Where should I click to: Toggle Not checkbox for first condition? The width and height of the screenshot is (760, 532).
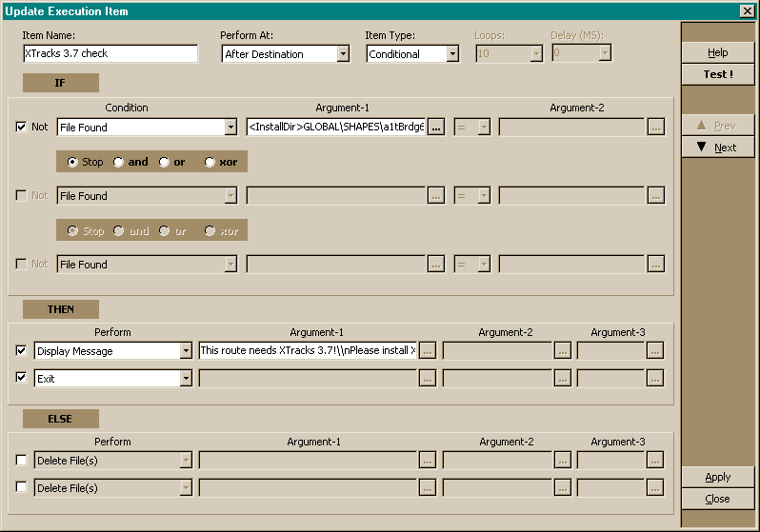click(21, 127)
